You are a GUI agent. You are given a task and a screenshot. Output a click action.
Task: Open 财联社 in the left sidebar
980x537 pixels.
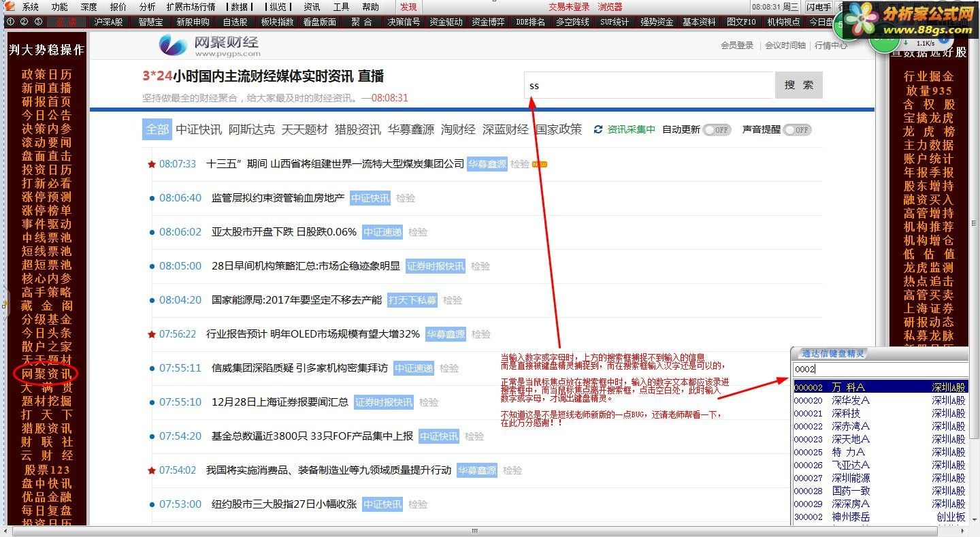46,442
